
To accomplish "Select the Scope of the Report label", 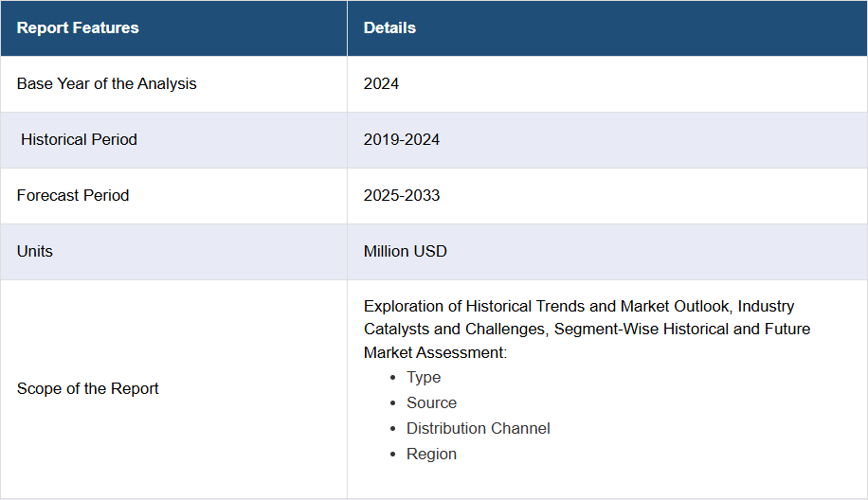I will click(x=88, y=388).
